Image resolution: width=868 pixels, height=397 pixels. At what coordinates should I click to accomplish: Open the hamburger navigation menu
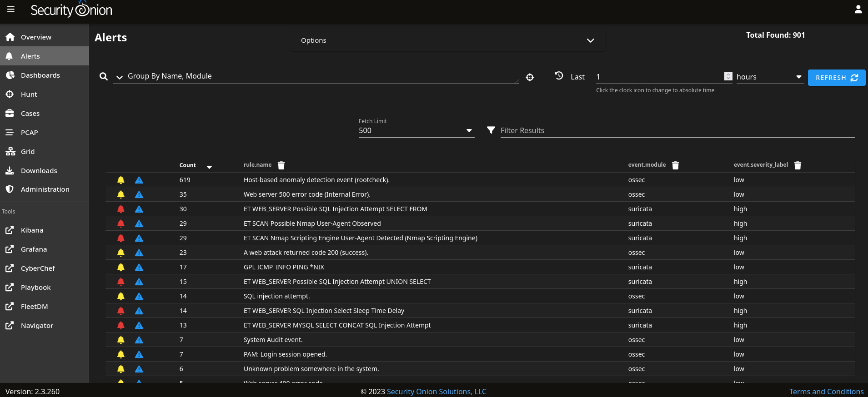pos(11,10)
